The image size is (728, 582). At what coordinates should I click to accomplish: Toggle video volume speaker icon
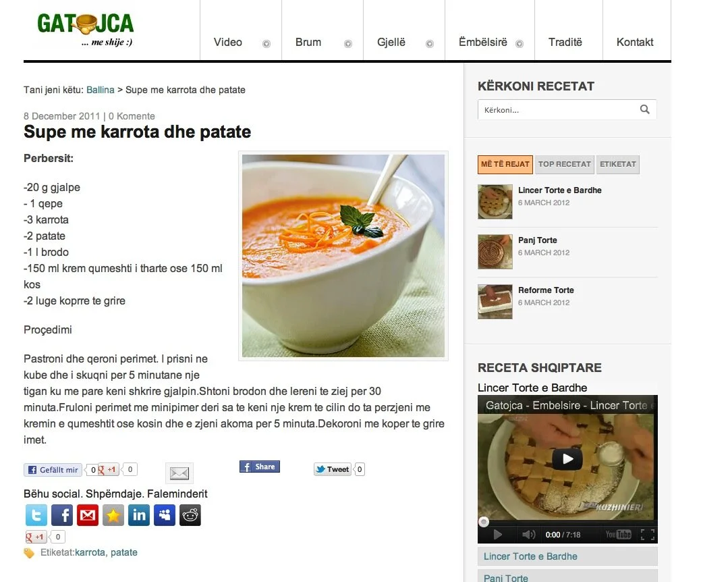pyautogui.click(x=528, y=535)
